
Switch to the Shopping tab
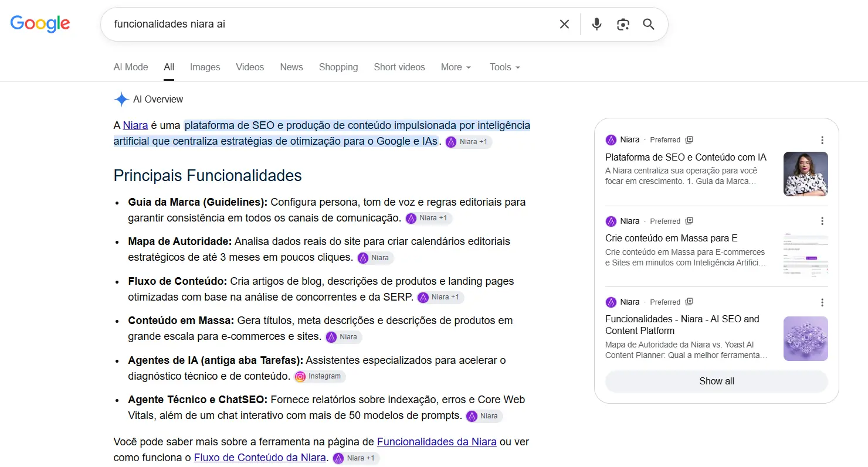point(338,67)
